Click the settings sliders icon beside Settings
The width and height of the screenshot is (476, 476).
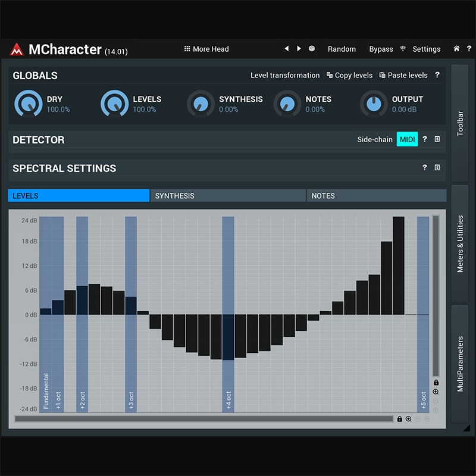pos(403,49)
